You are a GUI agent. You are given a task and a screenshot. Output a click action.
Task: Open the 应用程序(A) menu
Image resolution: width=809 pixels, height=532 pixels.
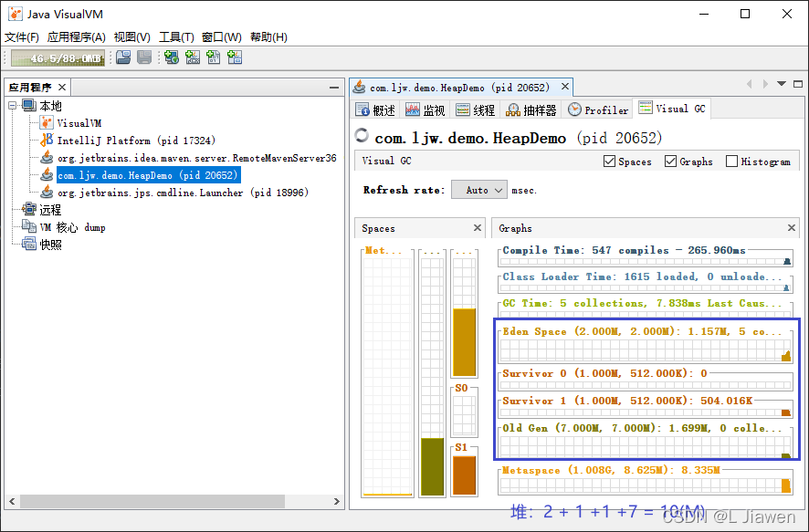click(x=77, y=37)
